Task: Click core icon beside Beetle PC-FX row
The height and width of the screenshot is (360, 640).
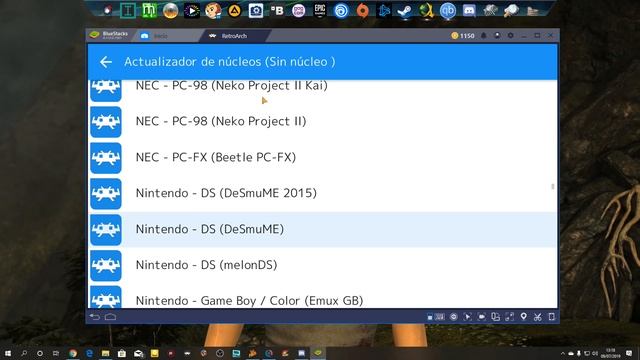Action: click(106, 158)
